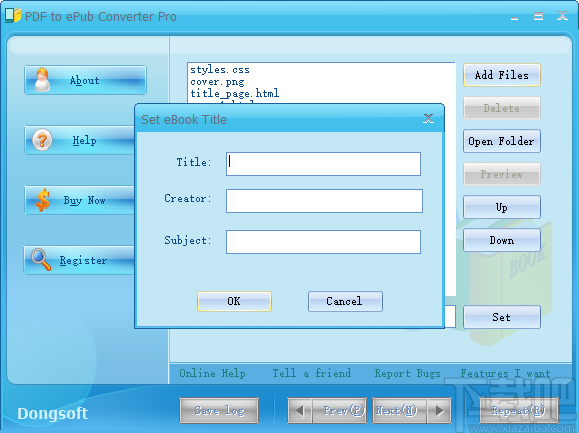579x433 pixels.
Task: Cancel the Set eBook Title dialog
Action: (345, 301)
